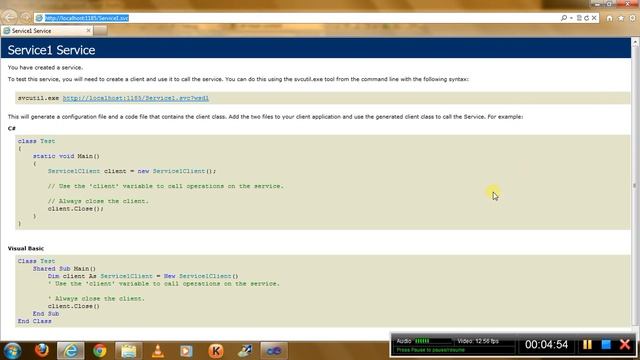Stop loading with the address bar X
640x360 pixels.
click(x=594, y=18)
